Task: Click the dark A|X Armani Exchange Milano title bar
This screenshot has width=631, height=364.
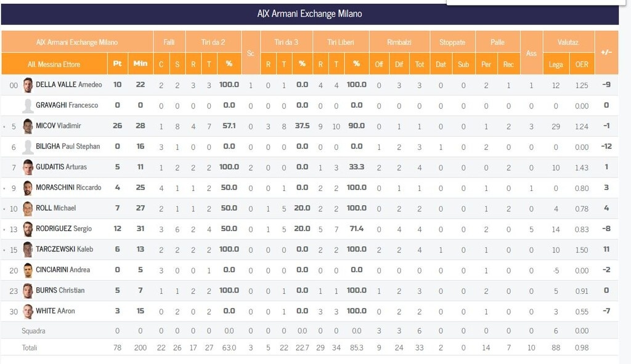Action: pyautogui.click(x=309, y=14)
